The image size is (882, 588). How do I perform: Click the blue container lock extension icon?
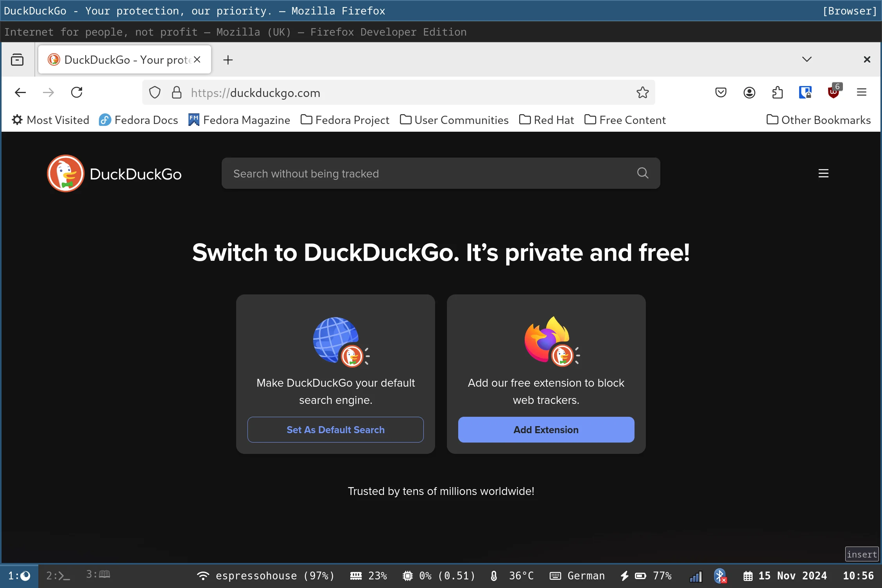click(805, 93)
